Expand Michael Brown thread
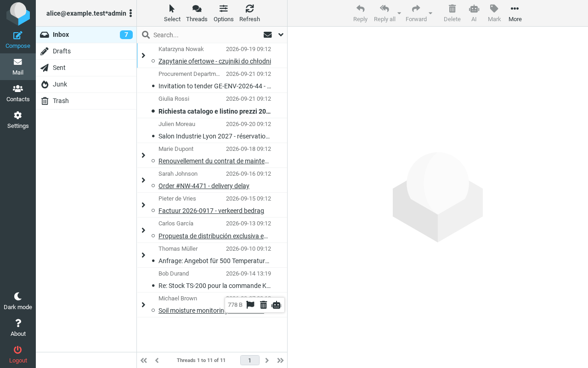588x368 pixels. [x=143, y=305]
